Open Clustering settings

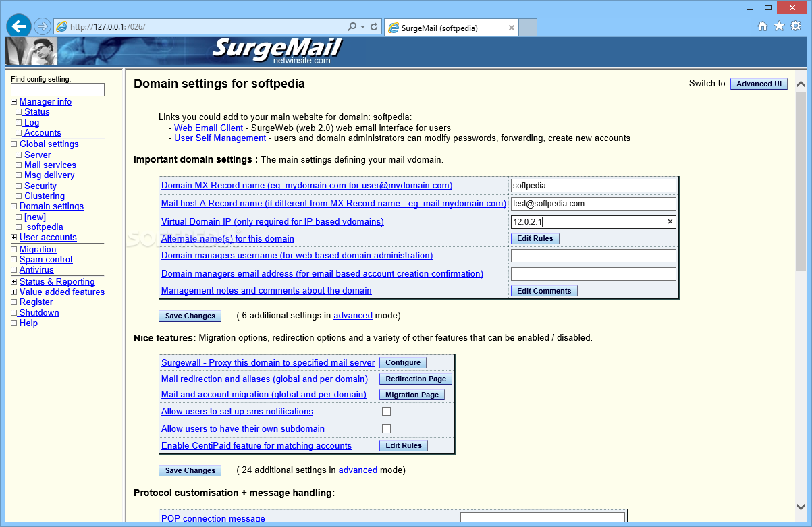(44, 196)
